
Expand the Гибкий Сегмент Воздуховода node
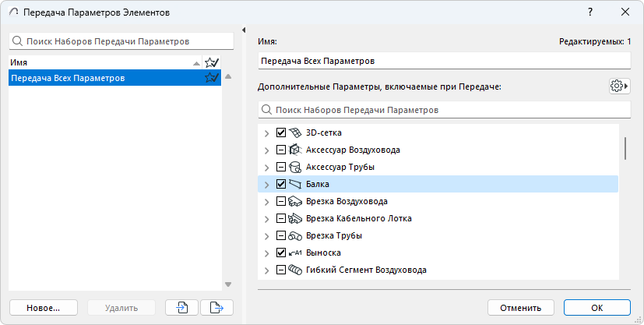click(x=267, y=270)
